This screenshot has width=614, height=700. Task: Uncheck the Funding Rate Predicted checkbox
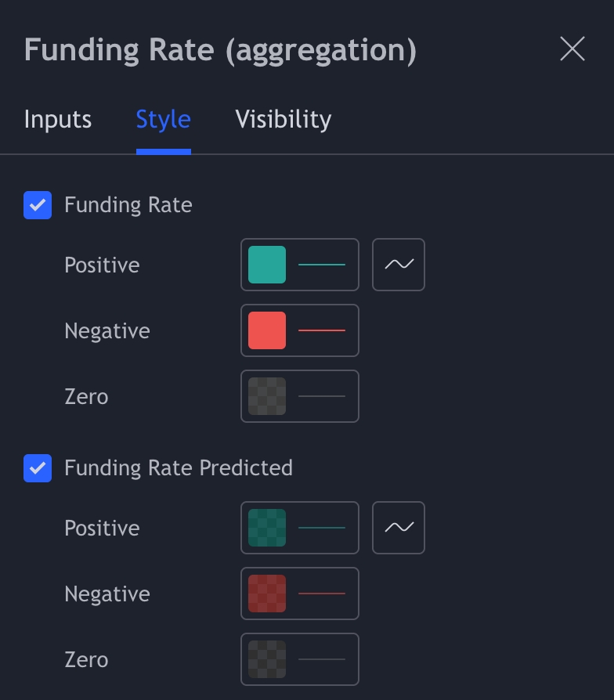38,468
